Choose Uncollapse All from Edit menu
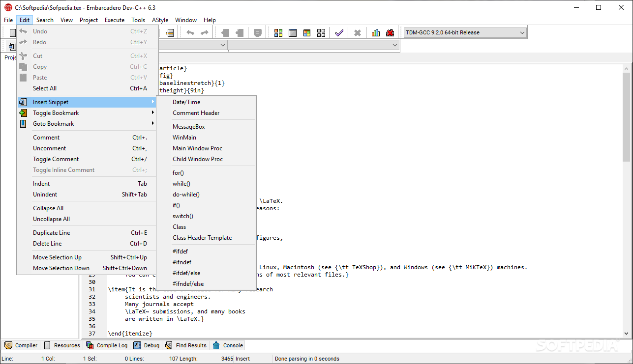 point(87,219)
